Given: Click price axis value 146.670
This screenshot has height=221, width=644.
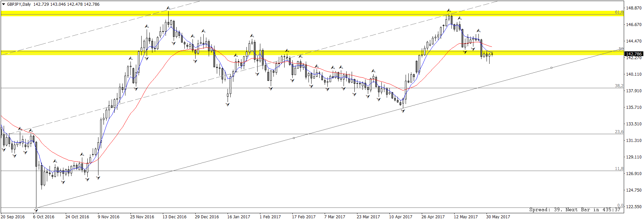Looking at the screenshot, I should click(634, 25).
